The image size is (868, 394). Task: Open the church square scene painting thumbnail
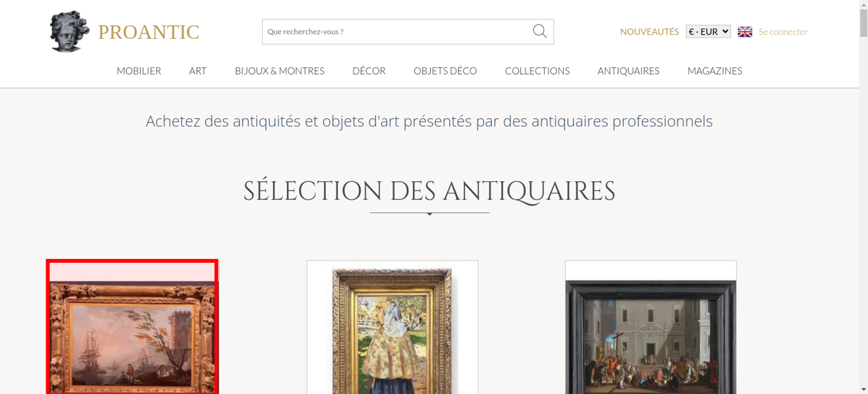651,327
